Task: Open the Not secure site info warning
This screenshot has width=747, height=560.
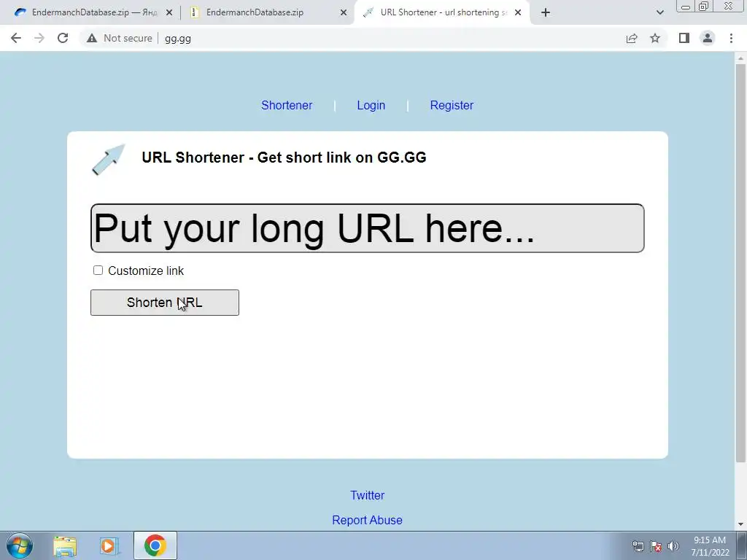Action: [x=119, y=38]
